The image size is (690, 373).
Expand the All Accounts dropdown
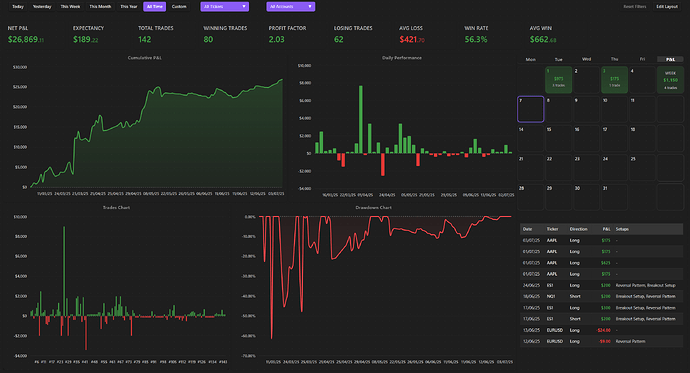(290, 7)
